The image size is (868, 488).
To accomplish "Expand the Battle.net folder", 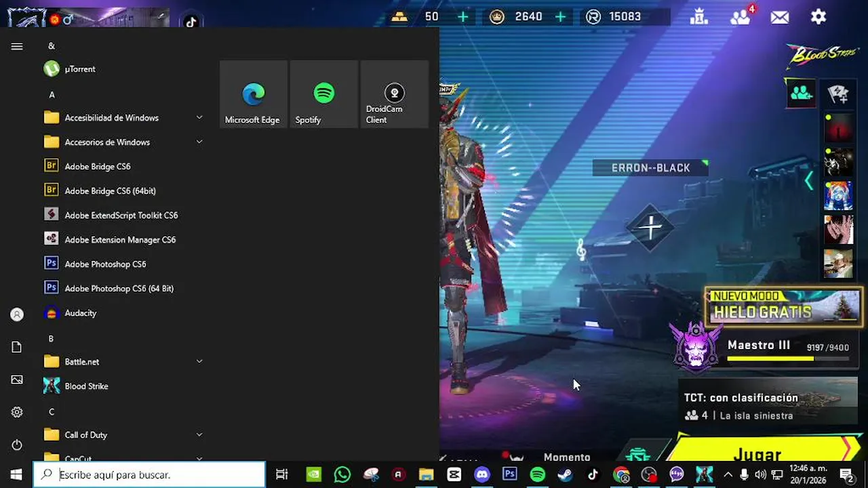I will click(199, 362).
